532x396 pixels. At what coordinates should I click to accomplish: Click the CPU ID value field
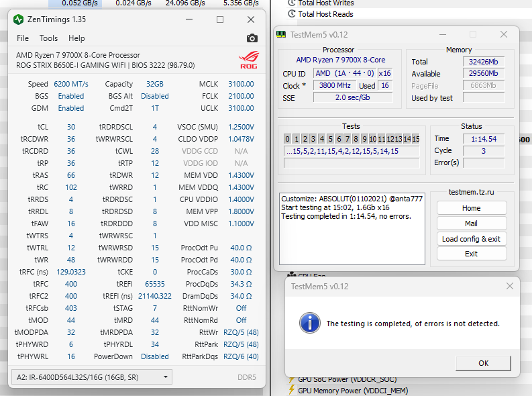pyautogui.click(x=344, y=73)
